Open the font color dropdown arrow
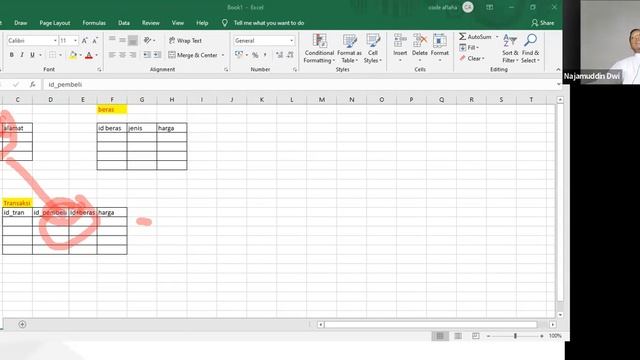This screenshot has height=360, width=640. 96,55
